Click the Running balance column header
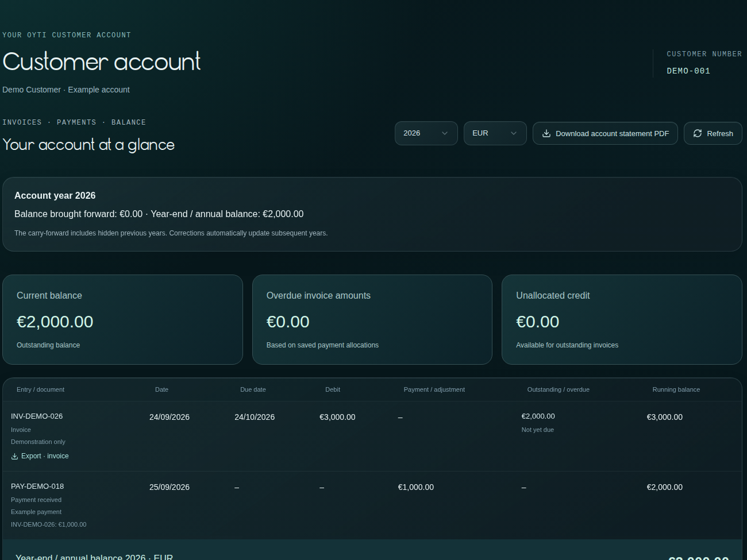 point(676,389)
